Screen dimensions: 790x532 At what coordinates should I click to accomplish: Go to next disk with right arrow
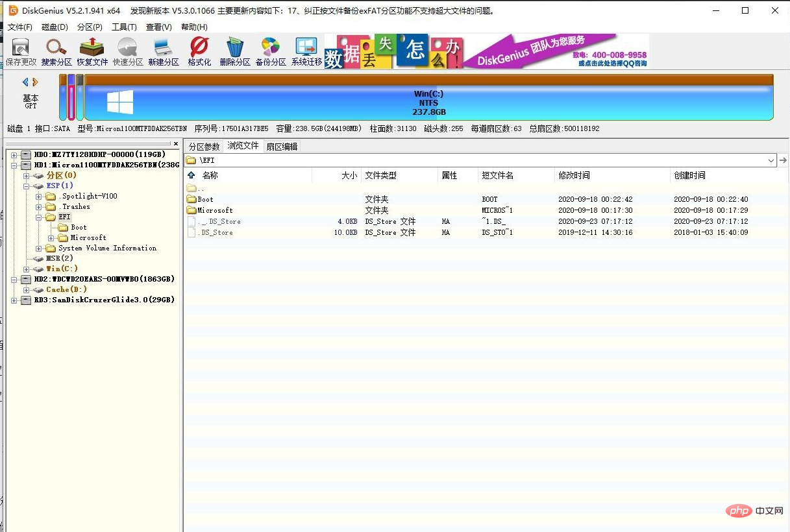point(35,82)
